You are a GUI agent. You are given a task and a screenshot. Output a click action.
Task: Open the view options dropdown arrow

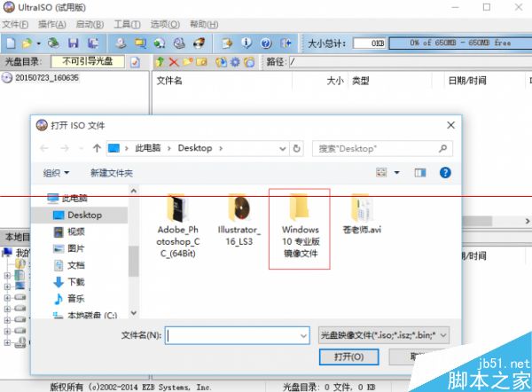(x=396, y=173)
